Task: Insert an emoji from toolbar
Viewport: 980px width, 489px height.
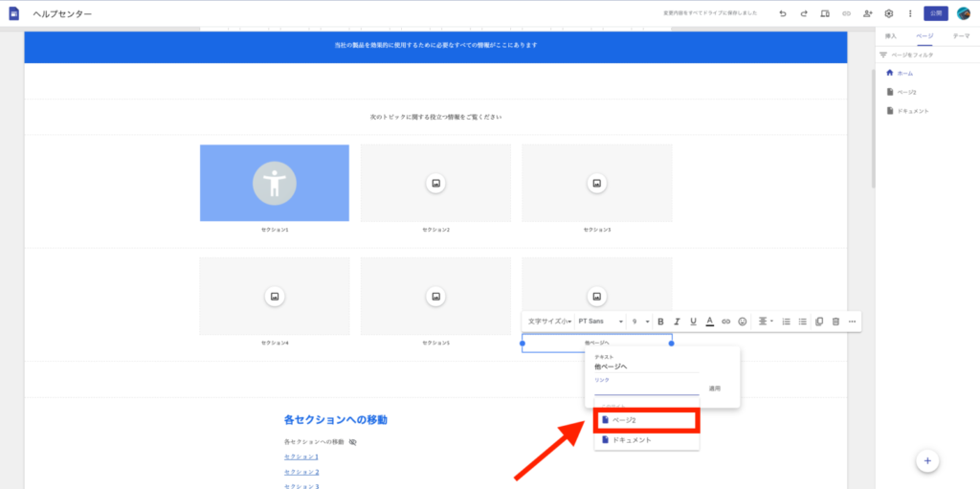Action: pyautogui.click(x=743, y=322)
